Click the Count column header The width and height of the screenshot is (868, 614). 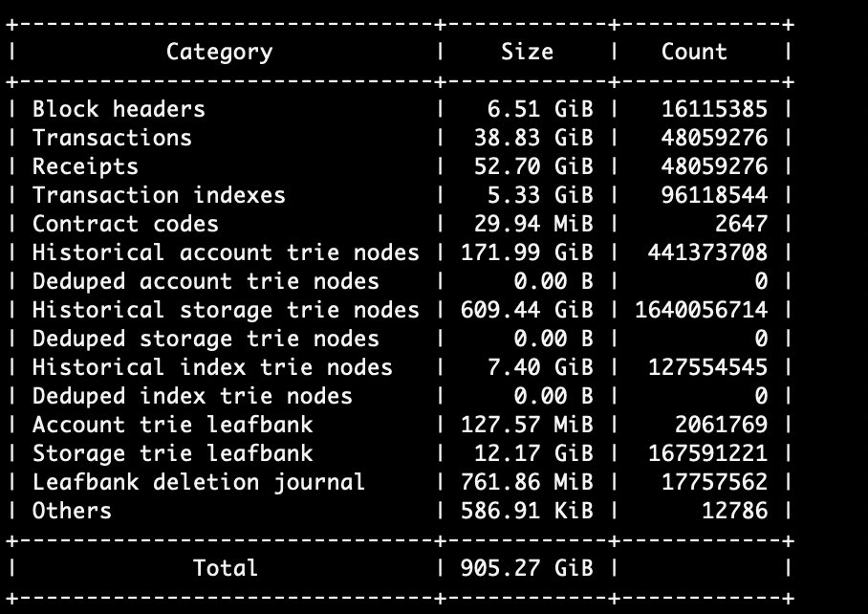(694, 52)
